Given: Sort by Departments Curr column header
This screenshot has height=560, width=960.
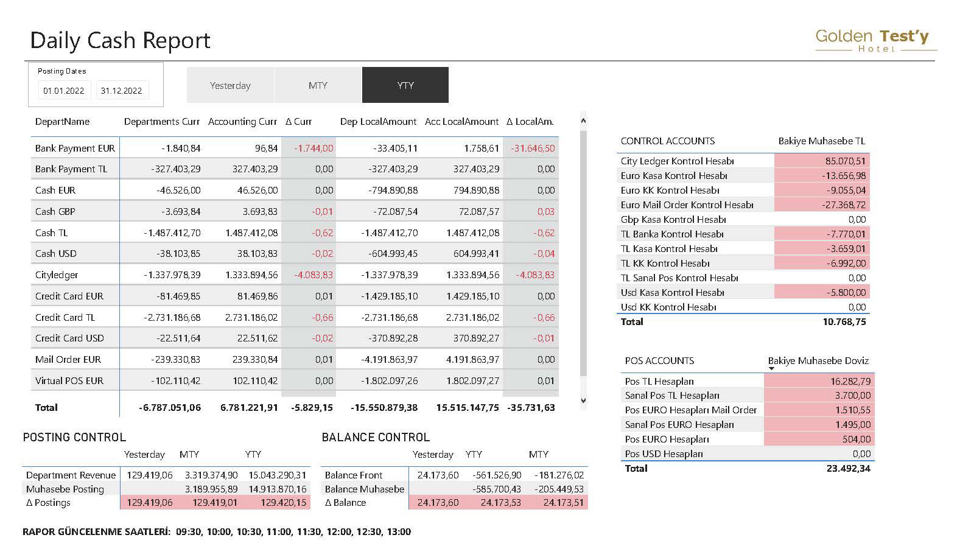Looking at the screenshot, I should (162, 122).
